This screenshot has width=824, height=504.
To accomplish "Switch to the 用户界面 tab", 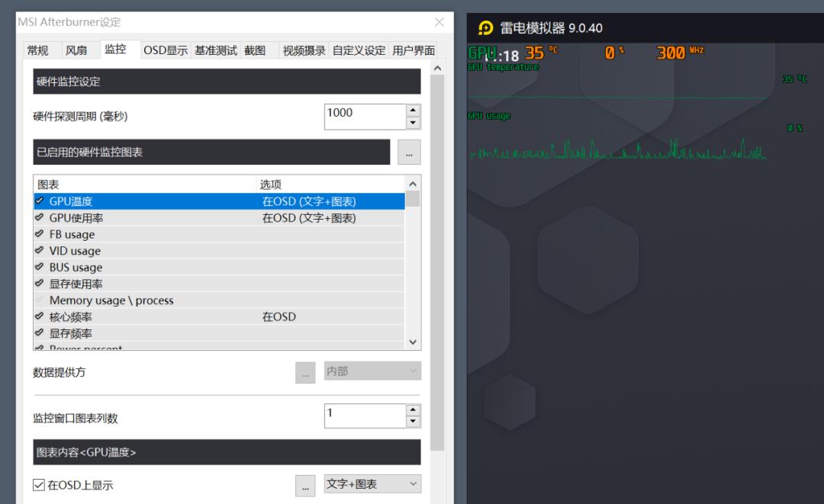I will coord(413,50).
